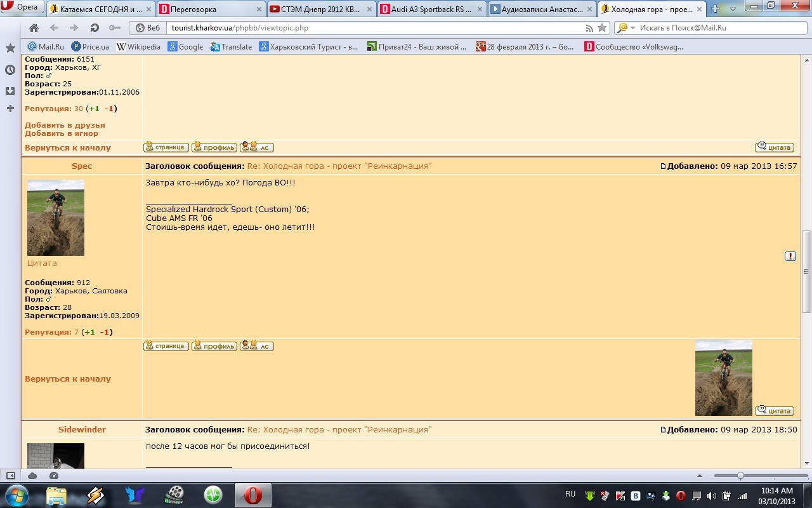The height and width of the screenshot is (508, 812).
Task: Click the URL address field
Action: [x=374, y=28]
